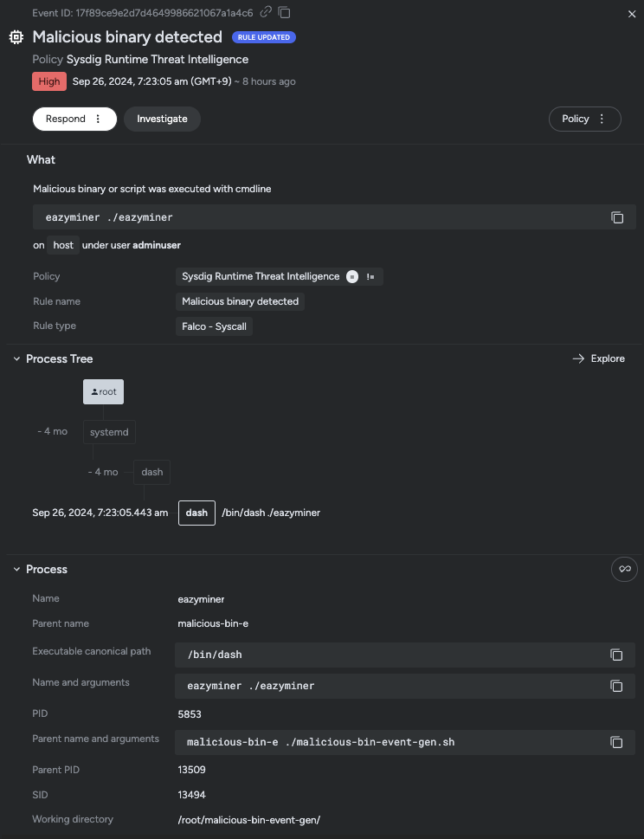Select the faded dash parent node
644x839 pixels.
pos(151,472)
